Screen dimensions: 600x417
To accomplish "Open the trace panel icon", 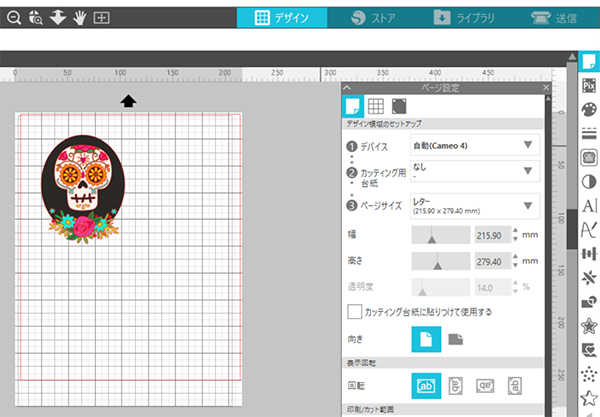I will [x=589, y=157].
